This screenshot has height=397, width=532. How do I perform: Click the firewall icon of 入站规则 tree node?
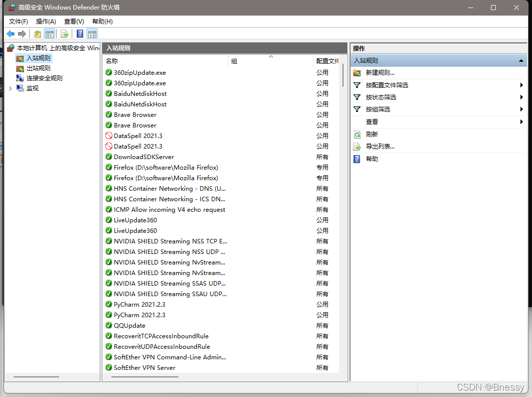[x=20, y=58]
